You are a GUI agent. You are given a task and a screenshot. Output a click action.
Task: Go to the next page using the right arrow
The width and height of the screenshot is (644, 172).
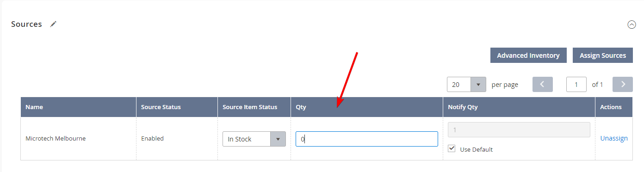623,84
